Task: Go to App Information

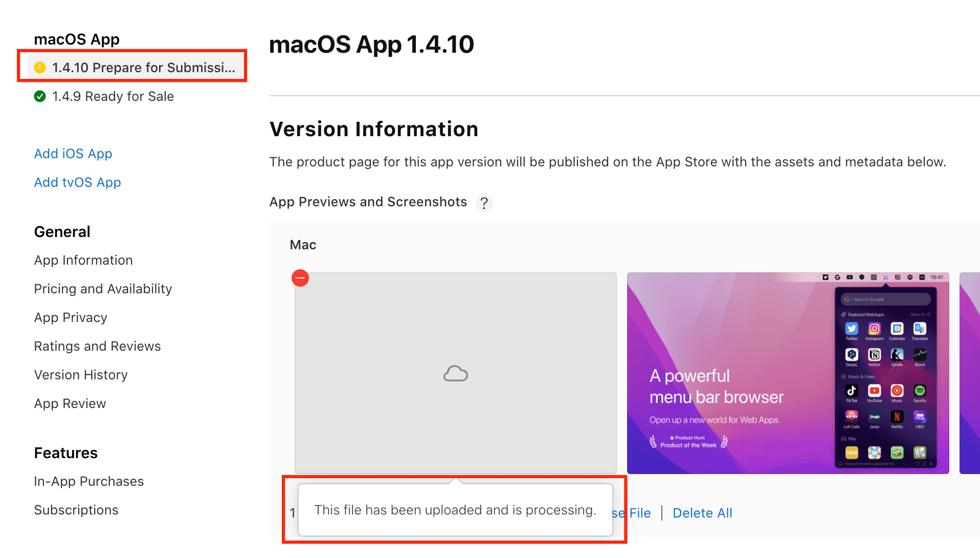Action: [x=83, y=260]
